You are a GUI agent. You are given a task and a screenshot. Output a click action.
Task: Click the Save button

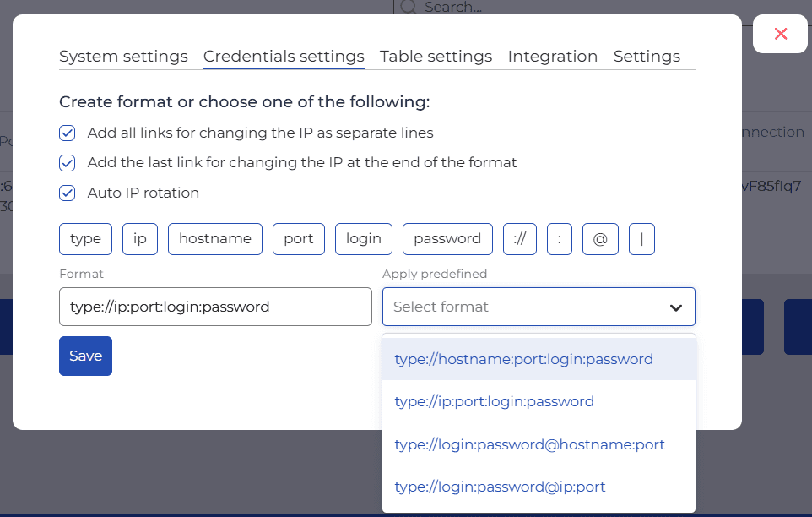point(85,356)
